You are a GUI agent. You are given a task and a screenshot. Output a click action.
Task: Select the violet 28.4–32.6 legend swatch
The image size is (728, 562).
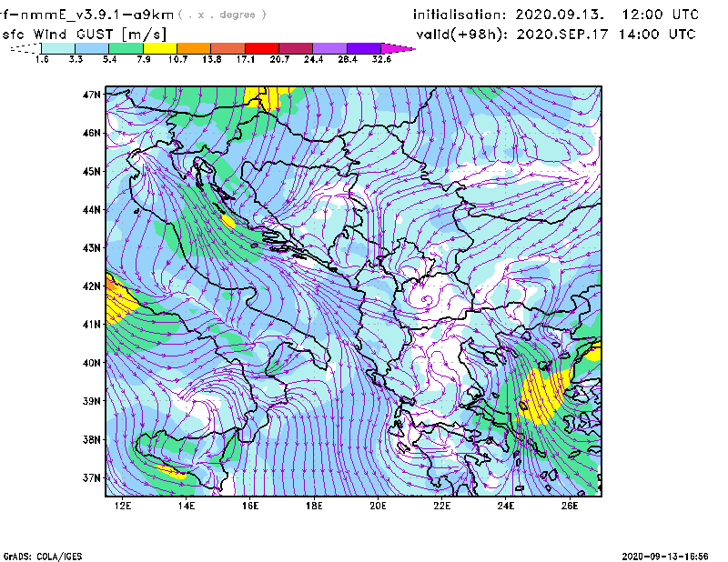point(363,48)
